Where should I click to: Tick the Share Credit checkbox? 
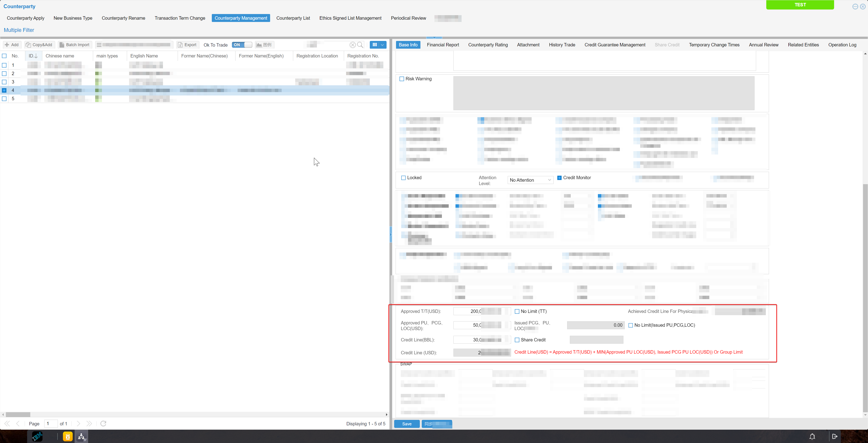[517, 340]
